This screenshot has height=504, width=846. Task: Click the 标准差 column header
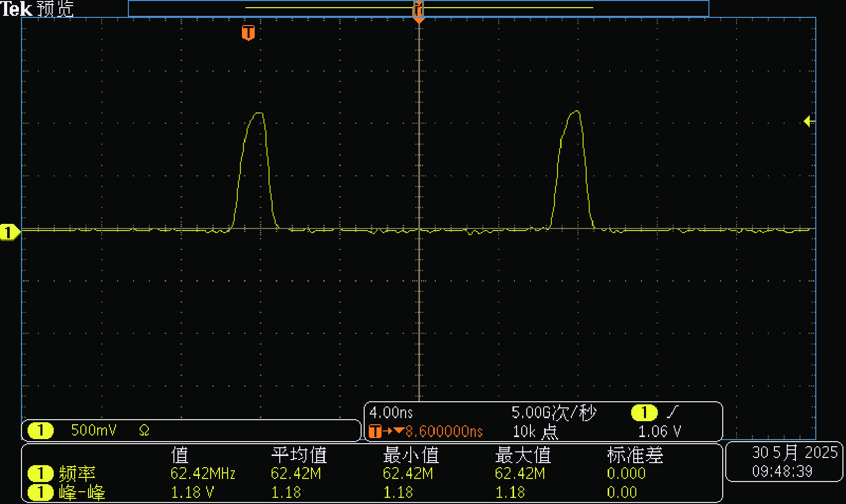pos(635,454)
